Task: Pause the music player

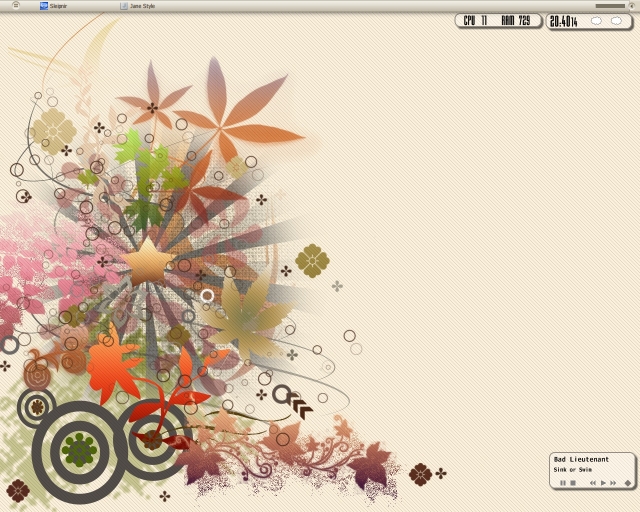Action: pos(563,483)
